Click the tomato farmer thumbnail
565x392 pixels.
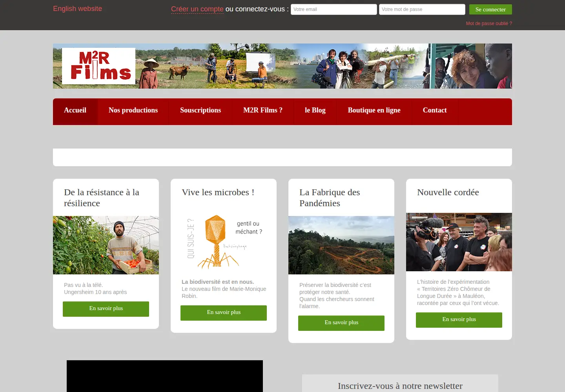pos(106,245)
